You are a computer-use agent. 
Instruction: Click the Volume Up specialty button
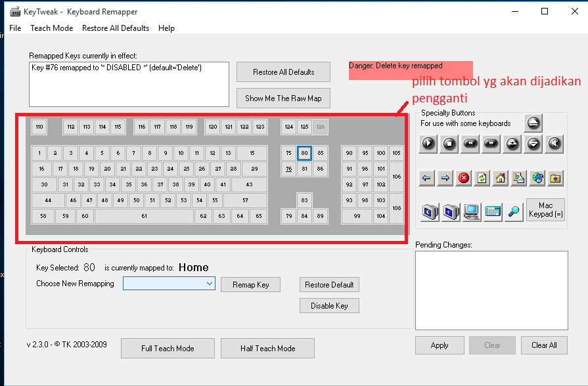[512, 144]
